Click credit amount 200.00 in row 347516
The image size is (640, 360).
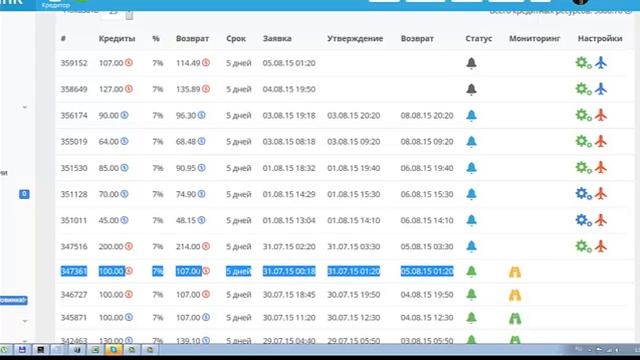point(111,247)
